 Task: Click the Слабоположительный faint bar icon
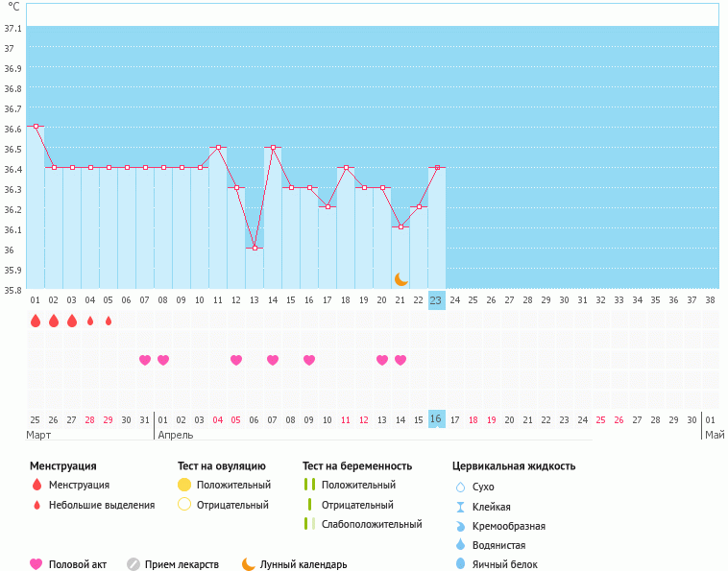[x=309, y=524]
